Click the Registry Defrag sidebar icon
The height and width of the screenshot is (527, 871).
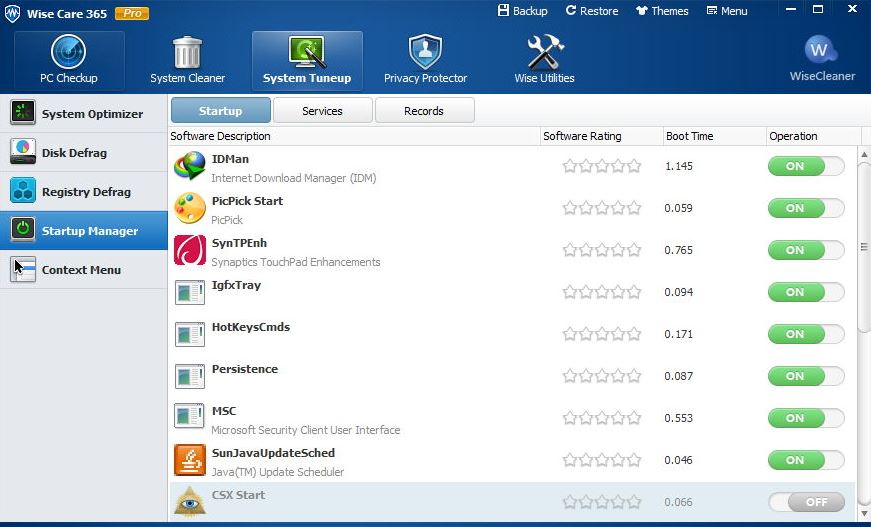click(x=23, y=191)
